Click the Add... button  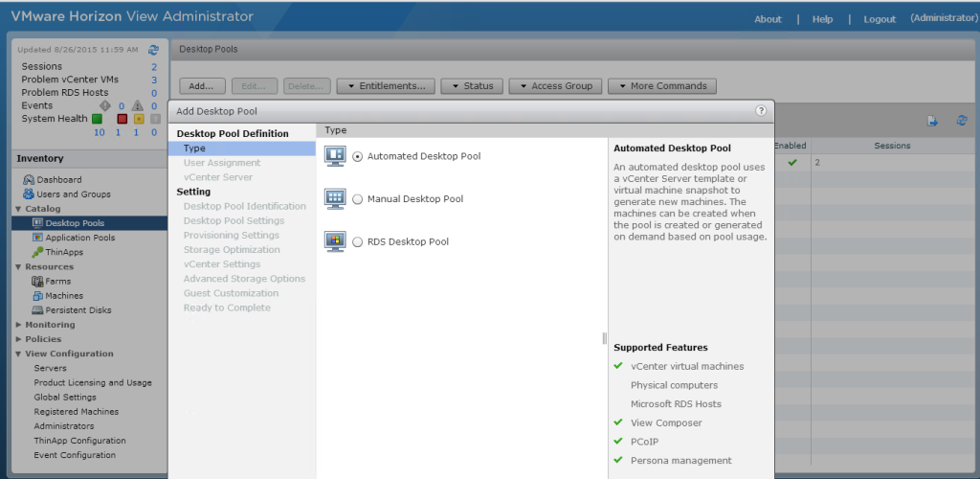click(203, 86)
